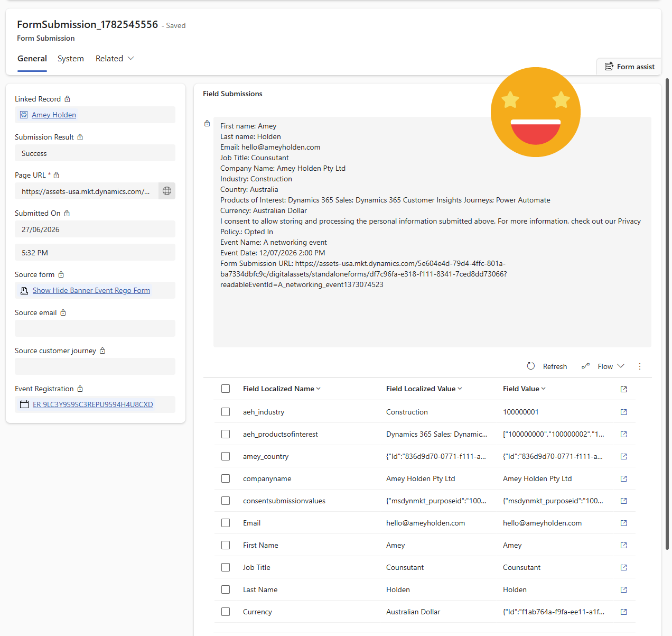The height and width of the screenshot is (636, 672).
Task: Click lock icon next to Submission Result
Action: coord(80,137)
